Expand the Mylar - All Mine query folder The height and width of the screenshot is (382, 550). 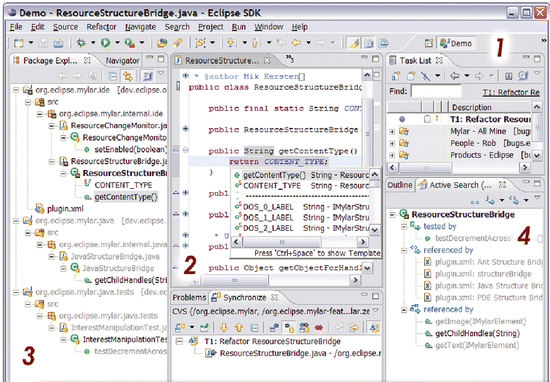click(392, 132)
